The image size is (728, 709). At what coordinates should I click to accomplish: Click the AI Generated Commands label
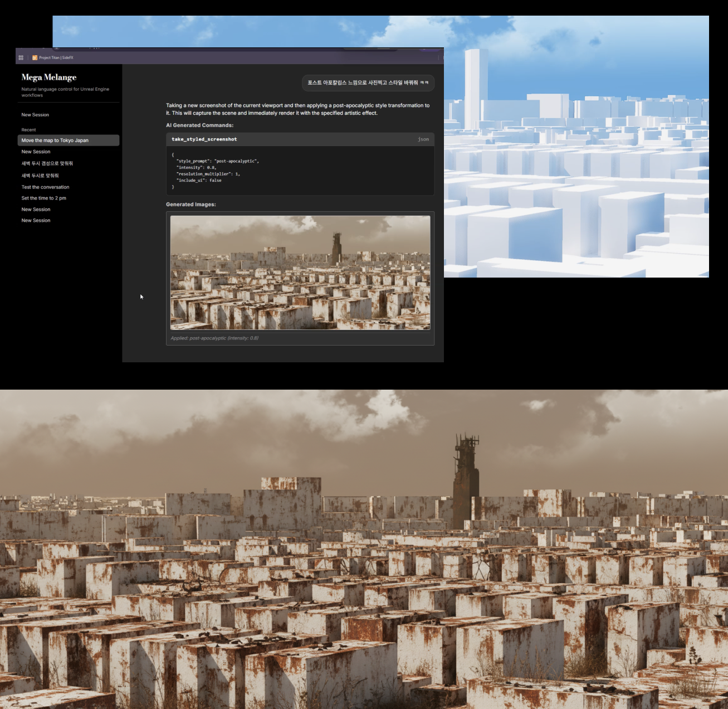pos(199,125)
